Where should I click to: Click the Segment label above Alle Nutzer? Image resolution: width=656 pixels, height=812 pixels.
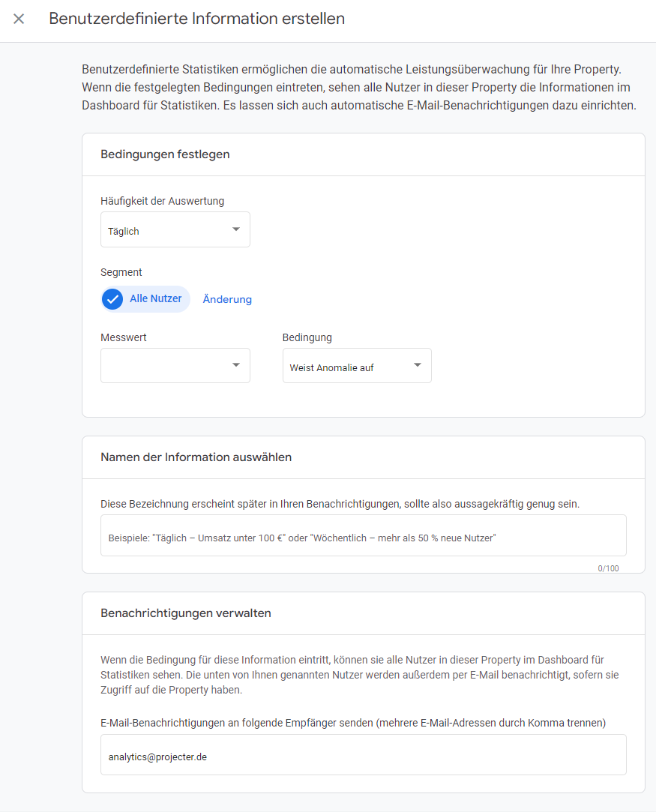pyautogui.click(x=121, y=272)
